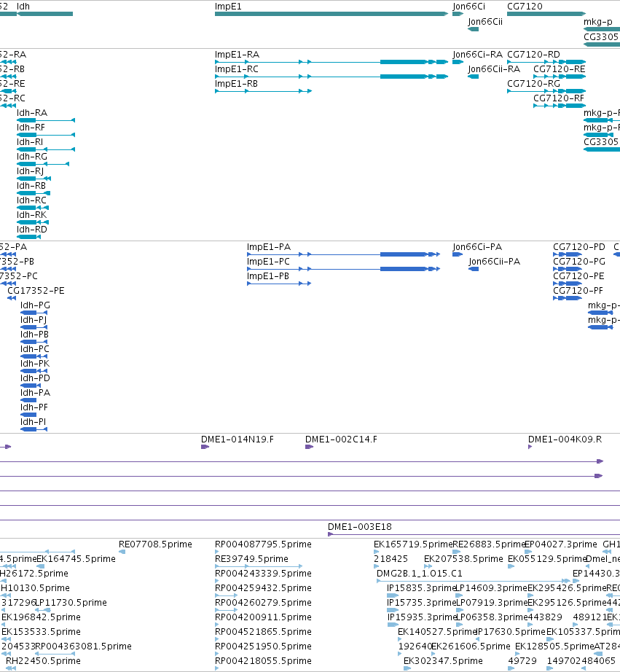Click transcript Jon66Cii-RA
Screen dimensions: 620x672
[473, 77]
